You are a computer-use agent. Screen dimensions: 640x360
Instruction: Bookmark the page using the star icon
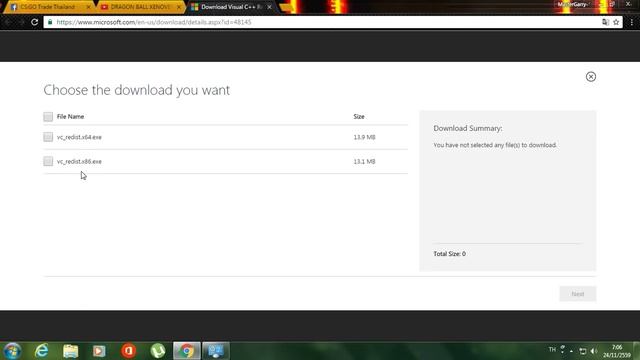[616, 22]
